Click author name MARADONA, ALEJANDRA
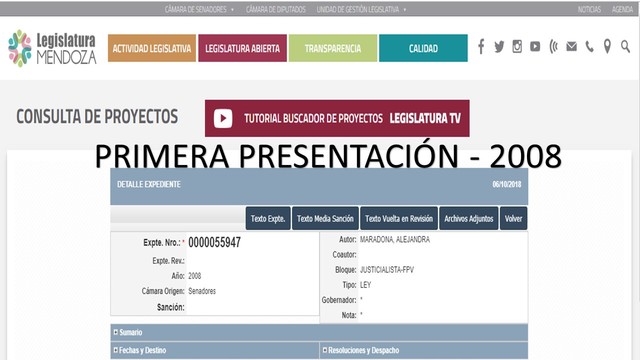 (395, 240)
